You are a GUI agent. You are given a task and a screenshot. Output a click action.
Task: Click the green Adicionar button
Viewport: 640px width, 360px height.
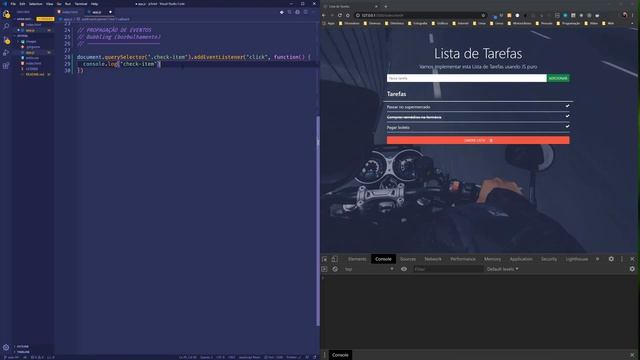tap(558, 78)
